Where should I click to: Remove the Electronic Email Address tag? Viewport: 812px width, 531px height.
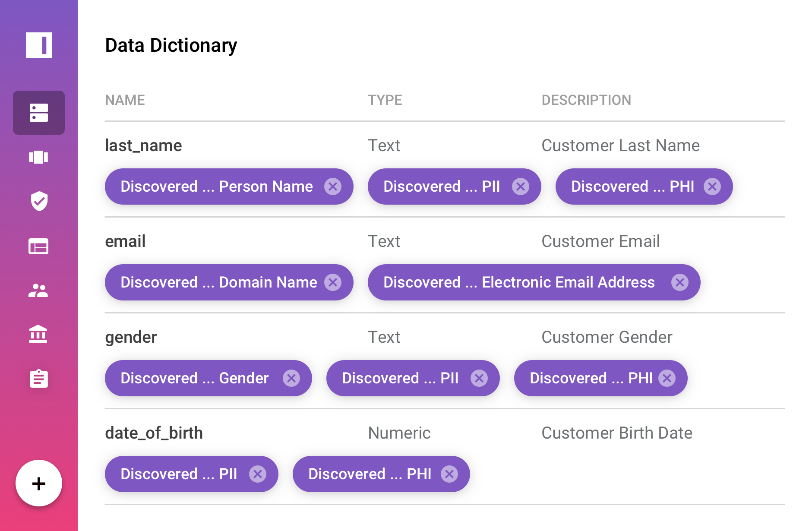click(680, 282)
